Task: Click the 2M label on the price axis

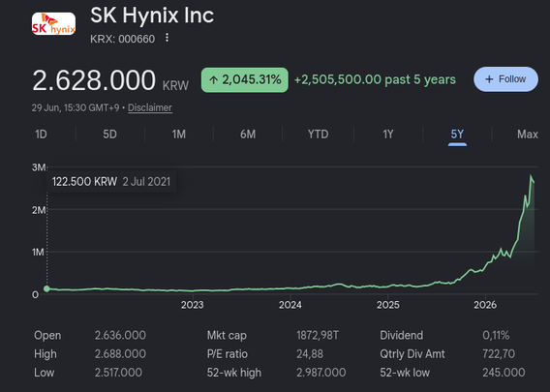Action: point(39,210)
